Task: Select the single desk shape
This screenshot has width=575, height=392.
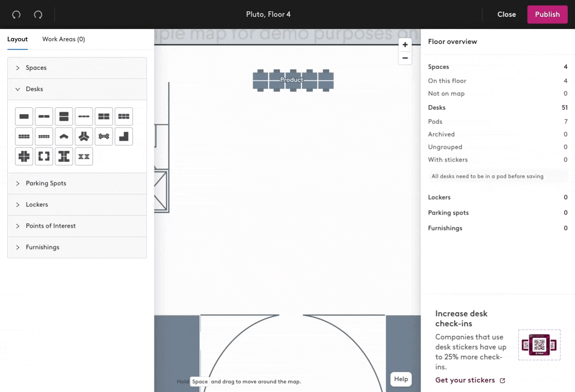Action: point(24,117)
